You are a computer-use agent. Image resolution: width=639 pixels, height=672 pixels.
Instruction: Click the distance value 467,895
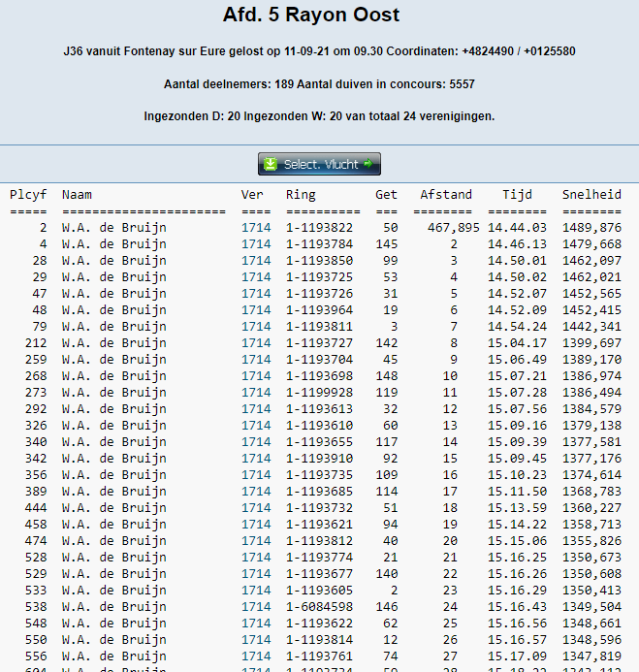point(454,228)
